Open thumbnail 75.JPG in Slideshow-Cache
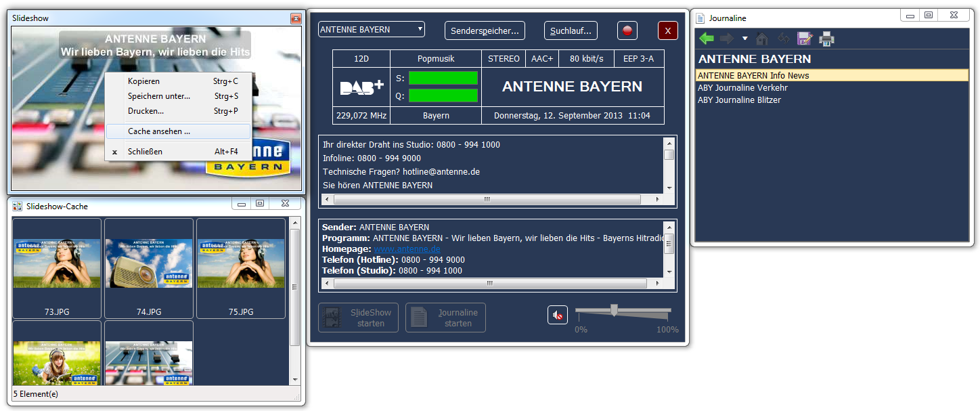980x411 pixels. (x=241, y=268)
